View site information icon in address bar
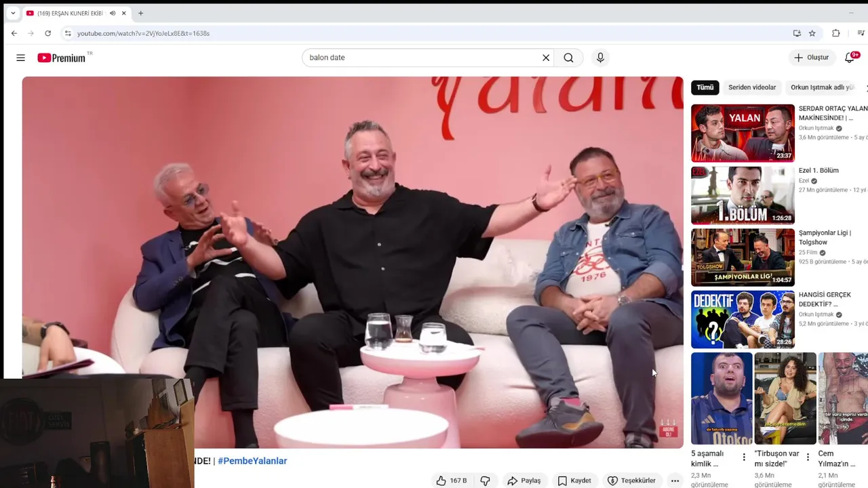 pyautogui.click(x=67, y=33)
